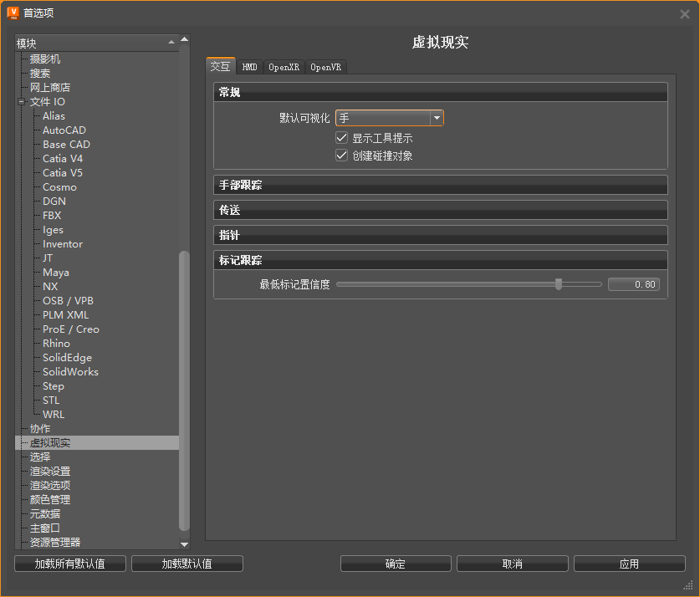Viewport: 700px width, 597px height.
Task: Switch to the OpenXR tab
Action: pyautogui.click(x=284, y=67)
